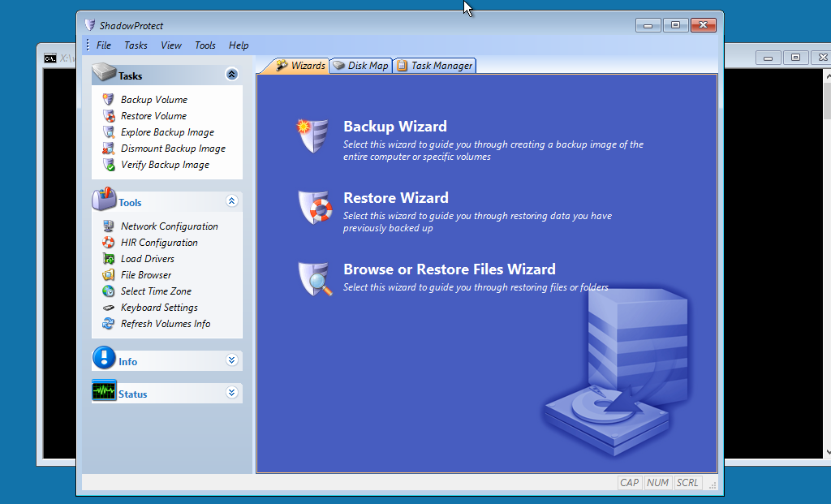Minimize the background command prompt window
The width and height of the screenshot is (831, 504).
[768, 58]
